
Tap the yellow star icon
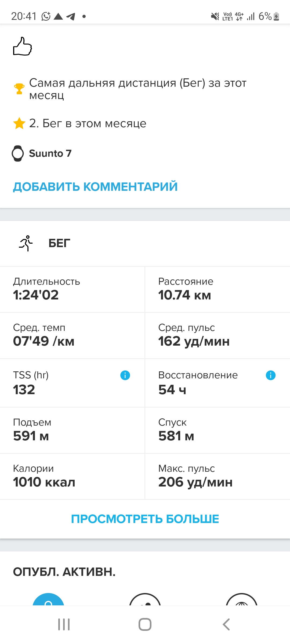pos(19,123)
